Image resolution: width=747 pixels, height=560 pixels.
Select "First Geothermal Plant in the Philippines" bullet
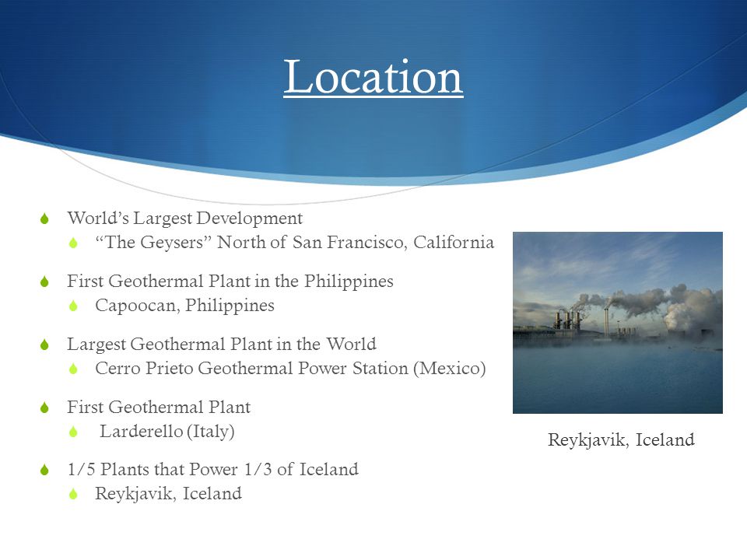[230, 282]
